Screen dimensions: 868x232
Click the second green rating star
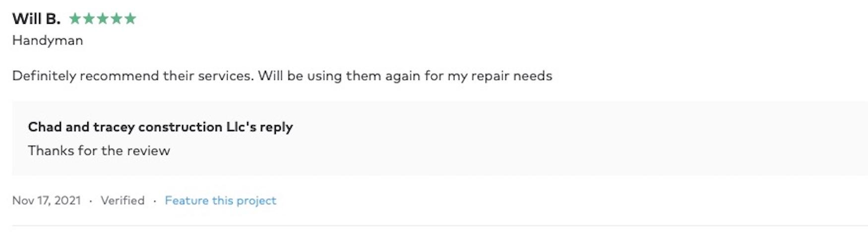tap(89, 19)
